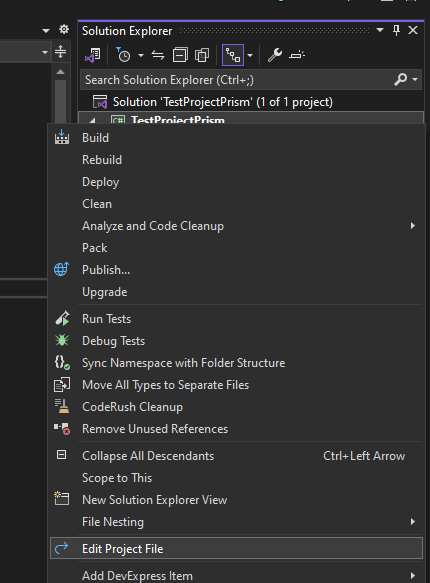
Task: Click the Switch Views icon in Solution Explorer toolbar
Action: 93,55
